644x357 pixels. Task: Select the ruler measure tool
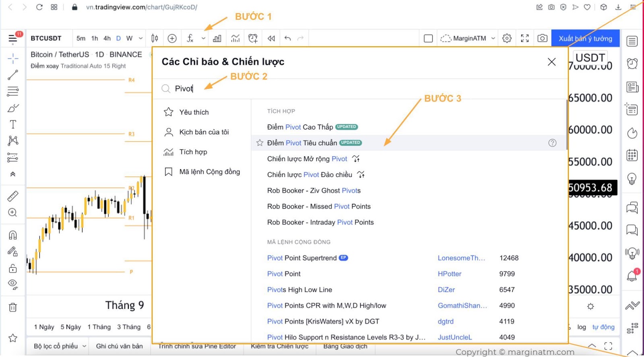[x=13, y=196]
